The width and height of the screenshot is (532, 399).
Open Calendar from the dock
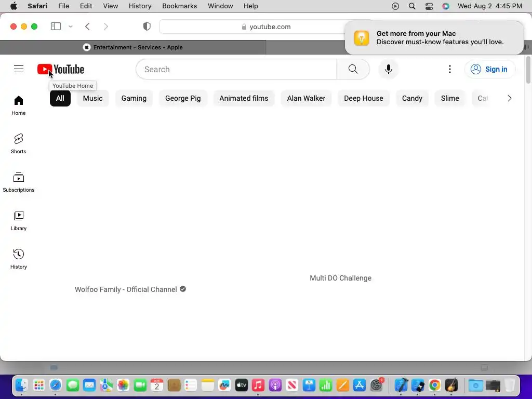(x=157, y=385)
